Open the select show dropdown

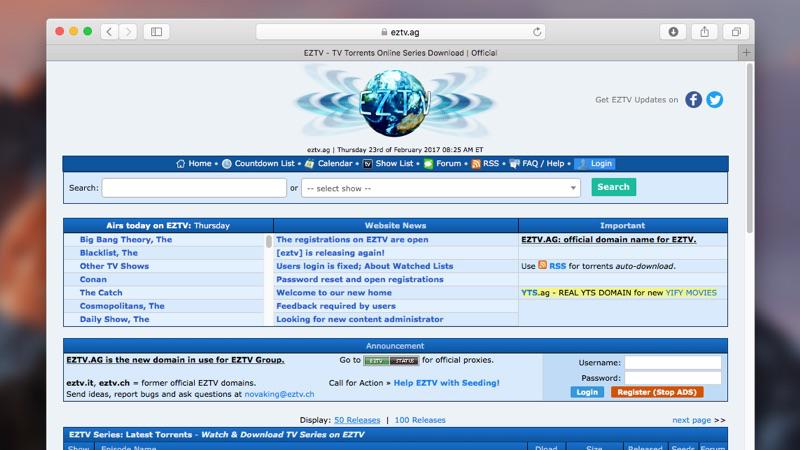point(441,187)
